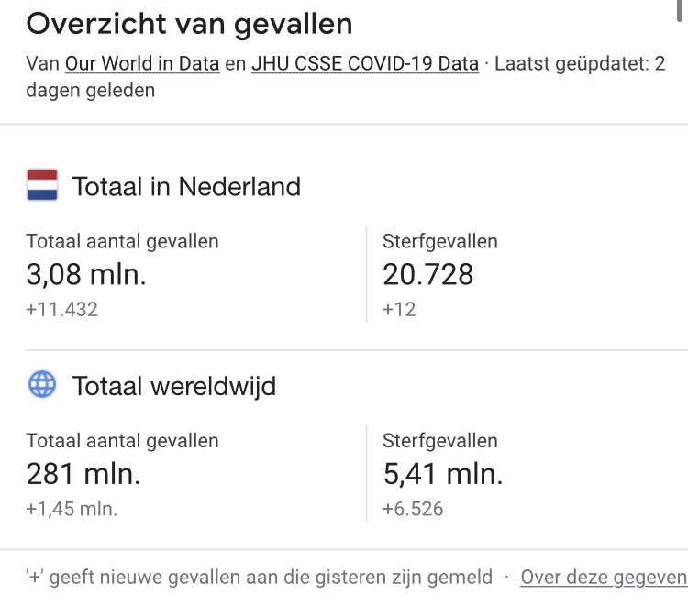Click the footnote explaining the '+' sign

[259, 577]
